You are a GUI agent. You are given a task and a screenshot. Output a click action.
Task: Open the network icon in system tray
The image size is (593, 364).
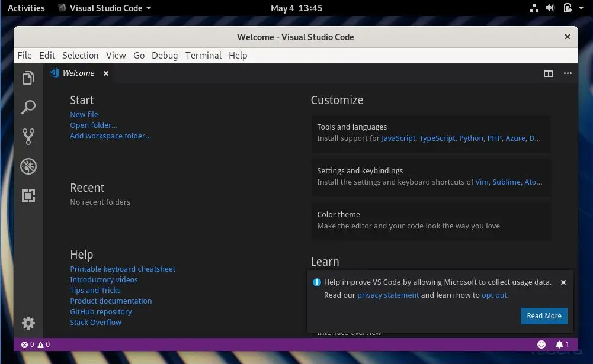tap(534, 8)
